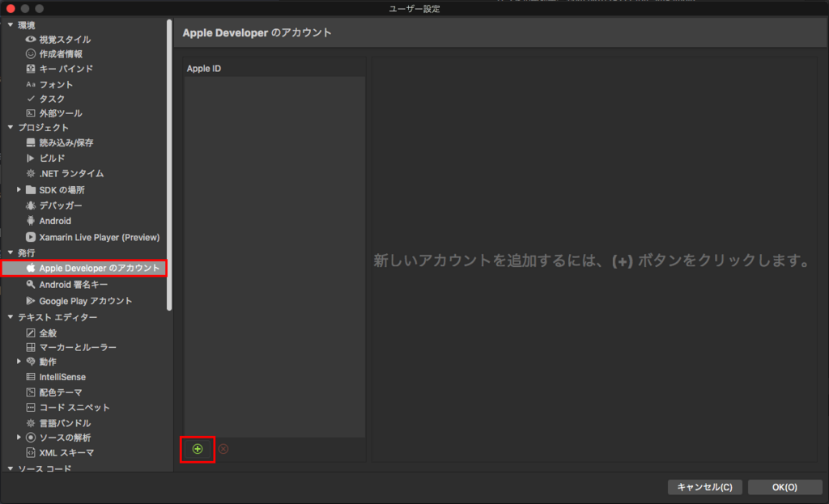Click the list icon beside IntelliSense
This screenshot has width=829, height=504.
tap(31, 377)
